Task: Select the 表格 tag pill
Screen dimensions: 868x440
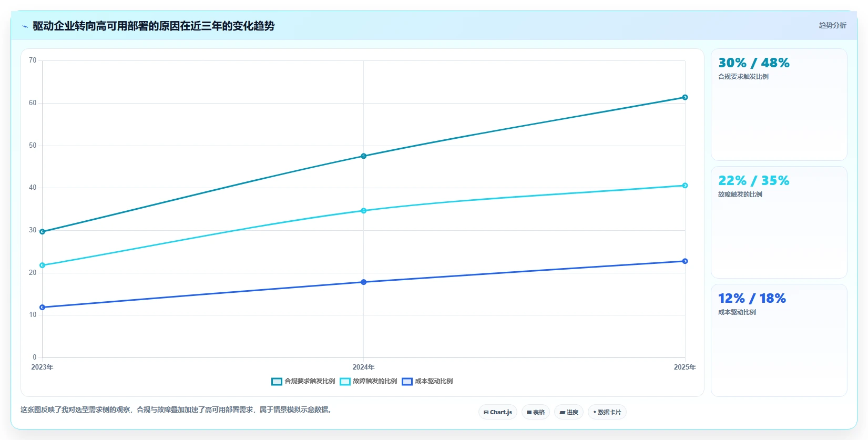Action: pos(536,412)
